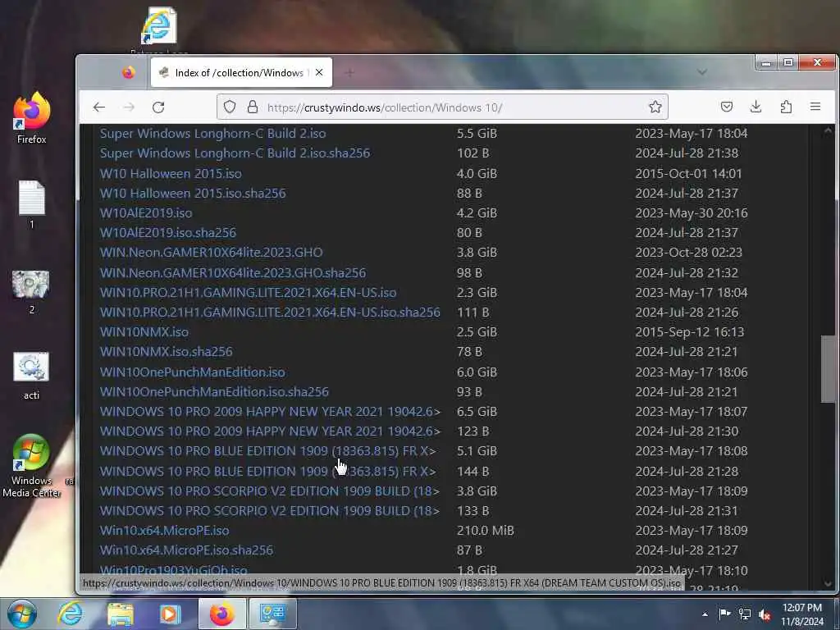Open Win10.x64.MicroPE.iso.sha256 link
This screenshot has height=630, width=840.
tap(186, 550)
